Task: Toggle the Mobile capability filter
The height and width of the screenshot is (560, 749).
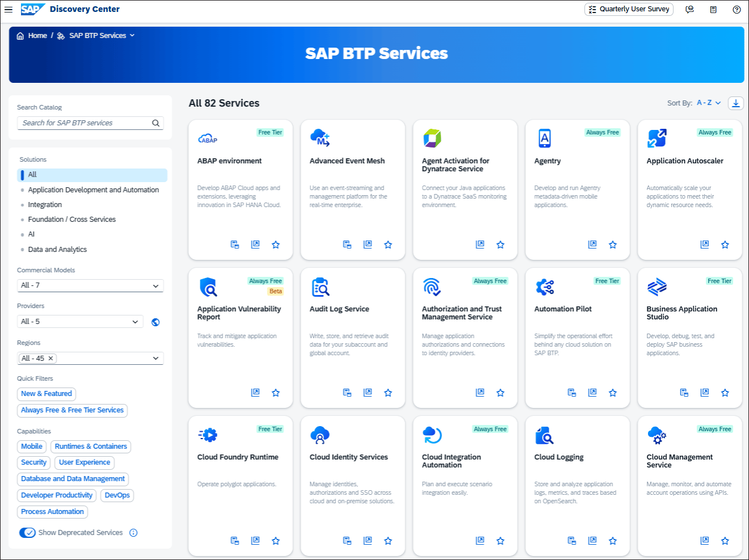Action: tap(32, 447)
